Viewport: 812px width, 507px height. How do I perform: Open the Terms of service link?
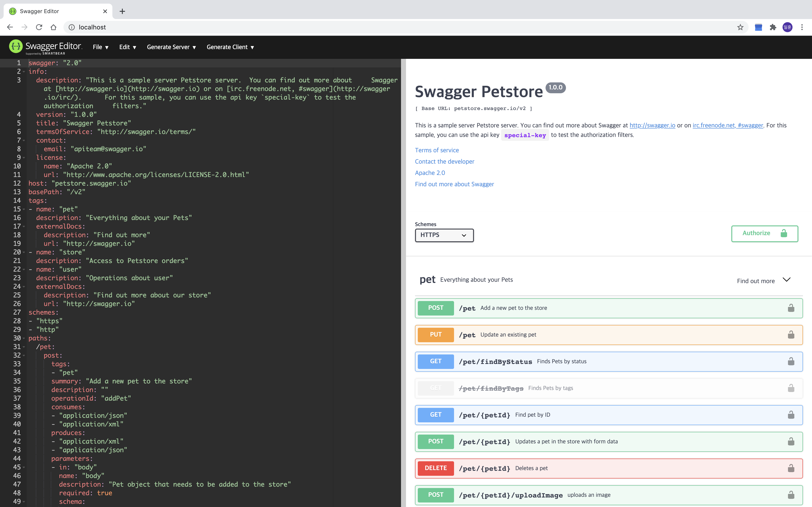[437, 150]
